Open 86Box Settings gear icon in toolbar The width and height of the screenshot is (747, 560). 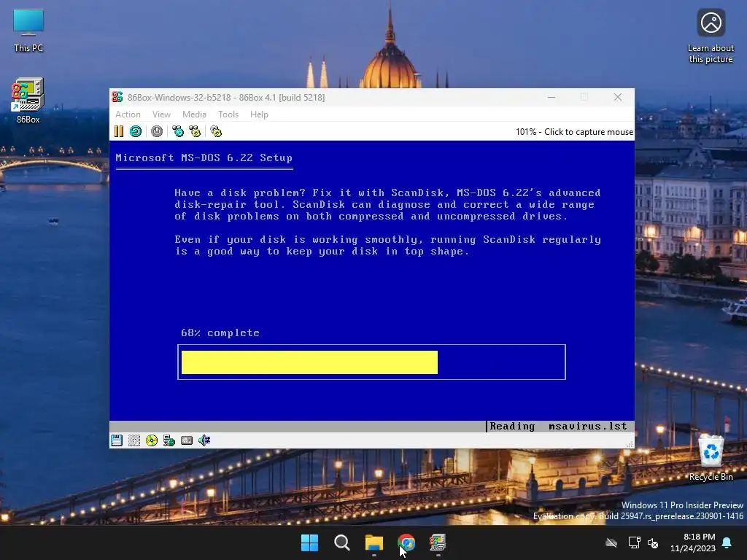tap(216, 131)
